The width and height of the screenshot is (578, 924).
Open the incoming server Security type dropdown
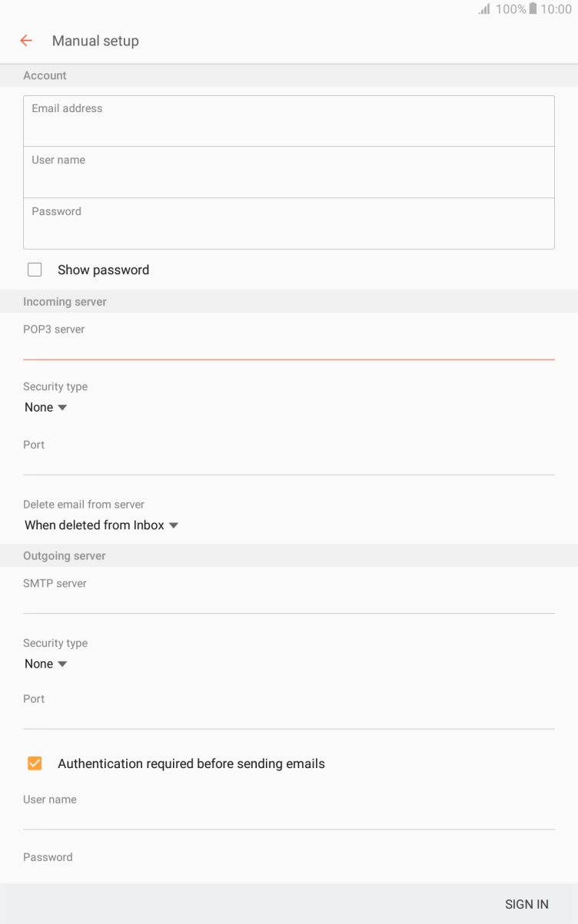[x=46, y=407]
